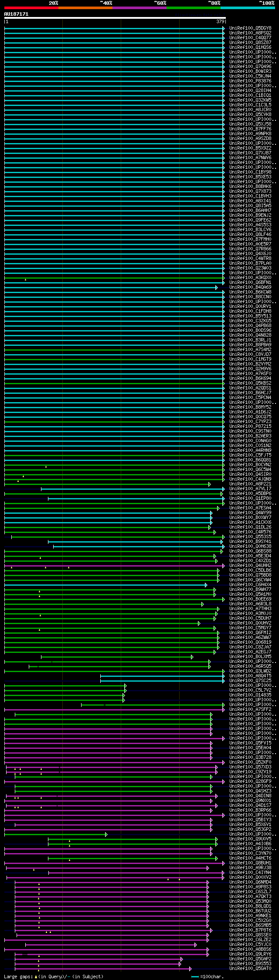The width and height of the screenshot is (279, 980).
Task: Select sequence label UniRef100_C0NAG0
Action: (250, 441)
